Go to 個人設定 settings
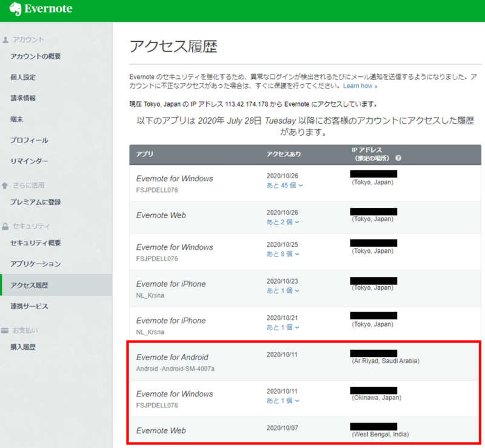Image resolution: width=485 pixels, height=448 pixels. click(x=23, y=78)
